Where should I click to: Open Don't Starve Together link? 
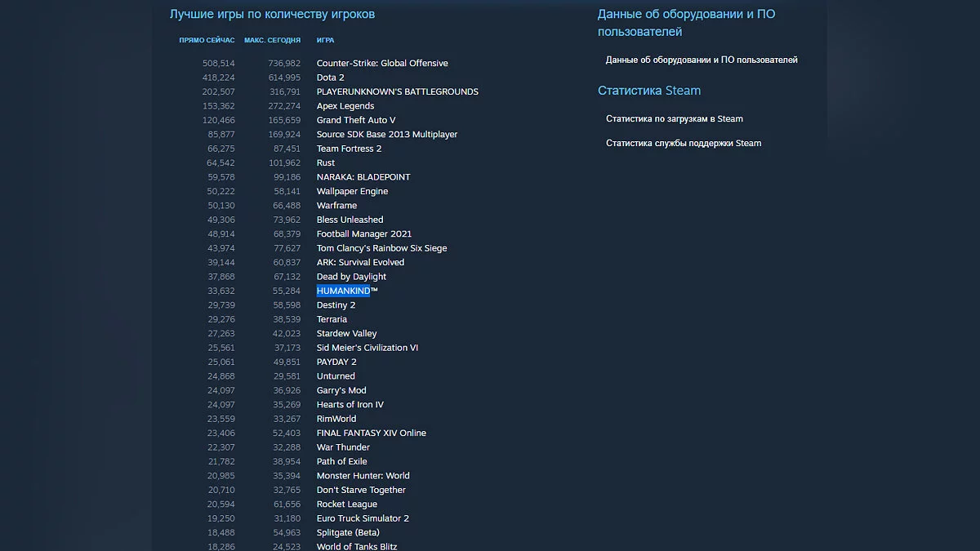361,491
